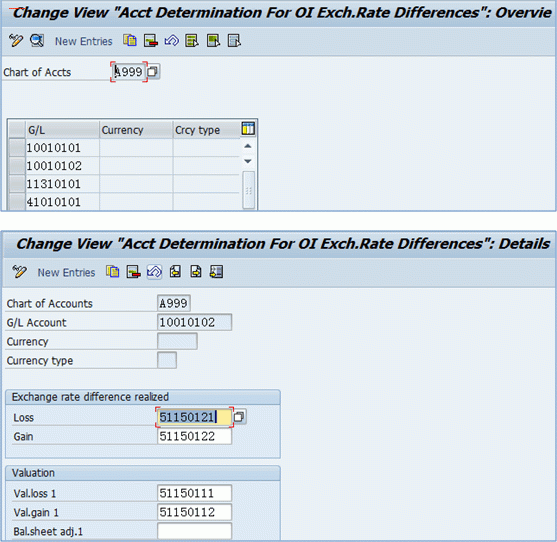Viewport: 557px width, 542px height.
Task: Click the Delete row icon in Overview toolbar
Action: [x=151, y=40]
